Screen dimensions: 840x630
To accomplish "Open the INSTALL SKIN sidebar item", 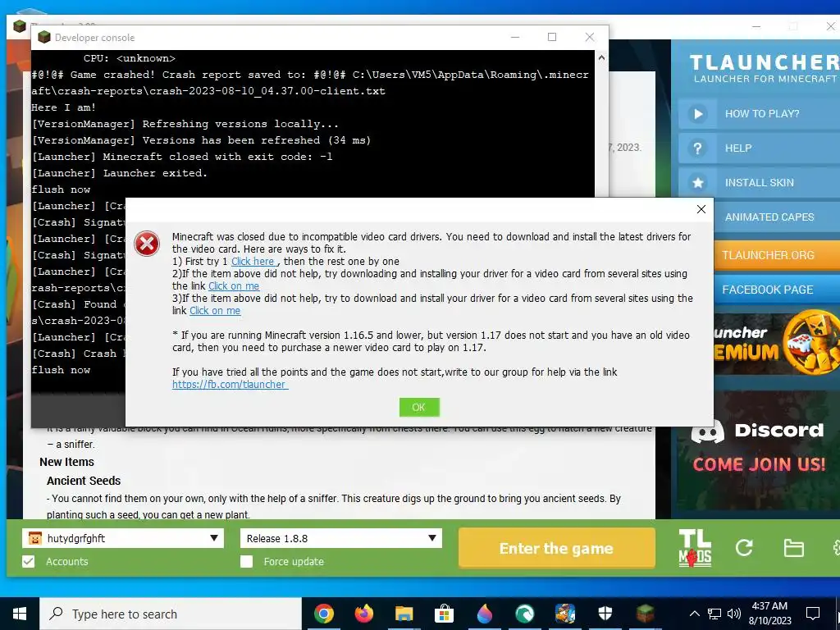I will [759, 183].
